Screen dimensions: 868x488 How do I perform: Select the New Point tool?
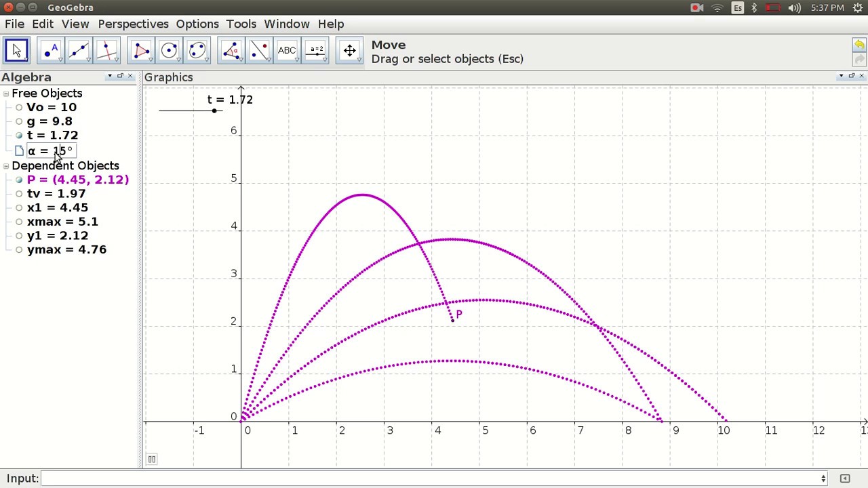(51, 51)
